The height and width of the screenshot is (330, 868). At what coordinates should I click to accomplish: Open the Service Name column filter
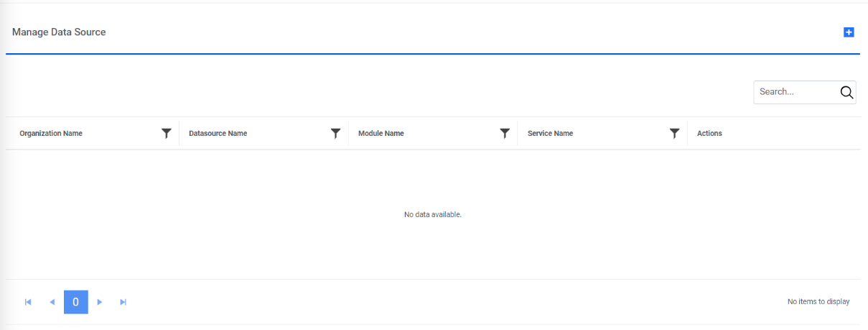[x=674, y=133]
